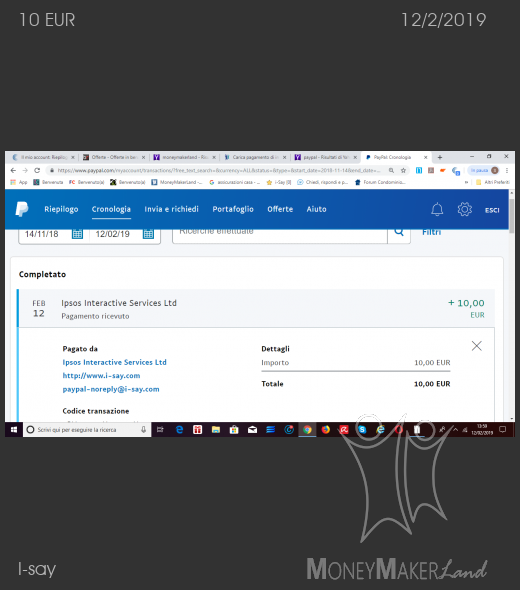Click the end date field 12/02/19
Screen dimensions: 520x590
pyautogui.click(x=113, y=234)
